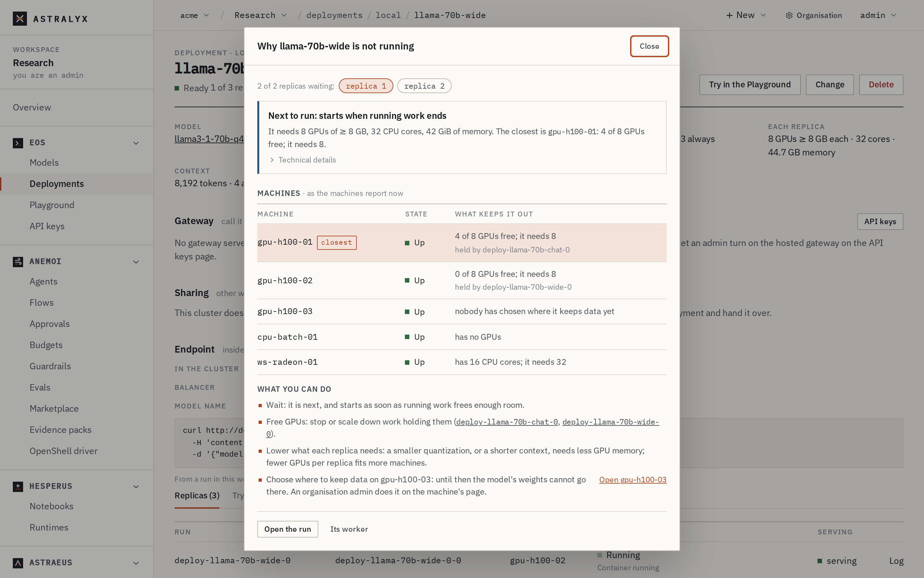The height and width of the screenshot is (578, 924).
Task: Click the Organisation gear icon
Action: tap(789, 16)
